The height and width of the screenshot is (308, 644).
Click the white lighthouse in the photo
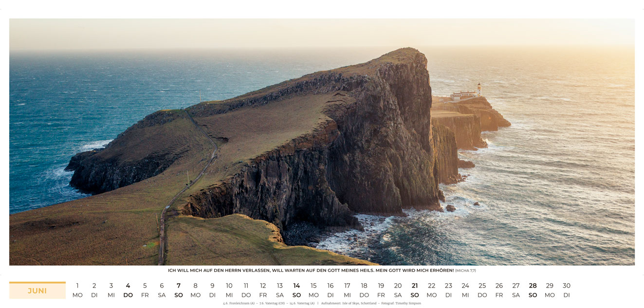coord(478,89)
